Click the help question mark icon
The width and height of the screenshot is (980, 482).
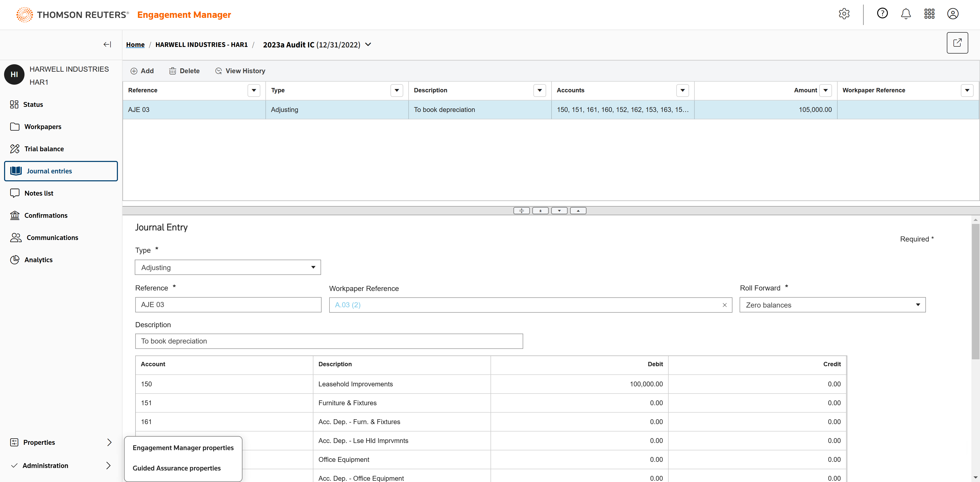click(x=882, y=14)
